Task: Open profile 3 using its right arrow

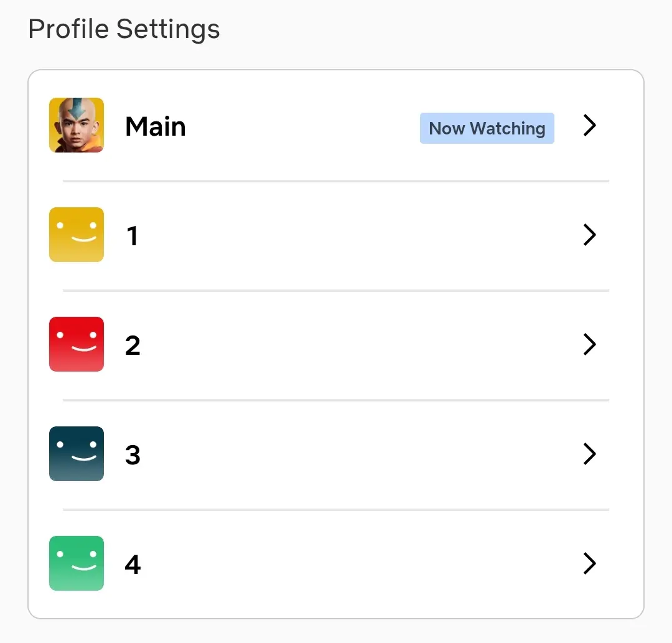Action: point(590,454)
